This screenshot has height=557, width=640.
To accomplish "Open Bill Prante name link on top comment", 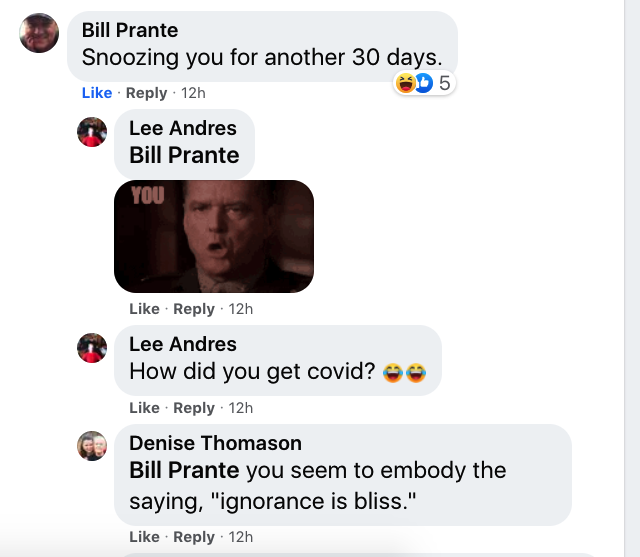I will 130,30.
